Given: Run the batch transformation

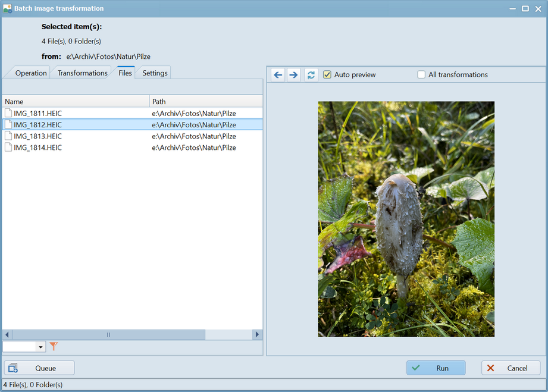Looking at the screenshot, I should [436, 368].
